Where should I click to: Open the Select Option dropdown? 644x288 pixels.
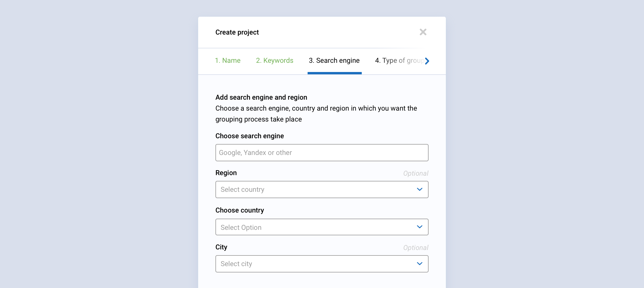[x=322, y=227]
